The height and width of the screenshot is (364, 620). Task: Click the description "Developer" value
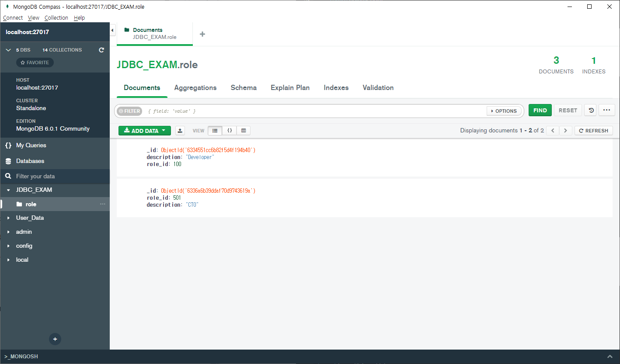click(200, 157)
